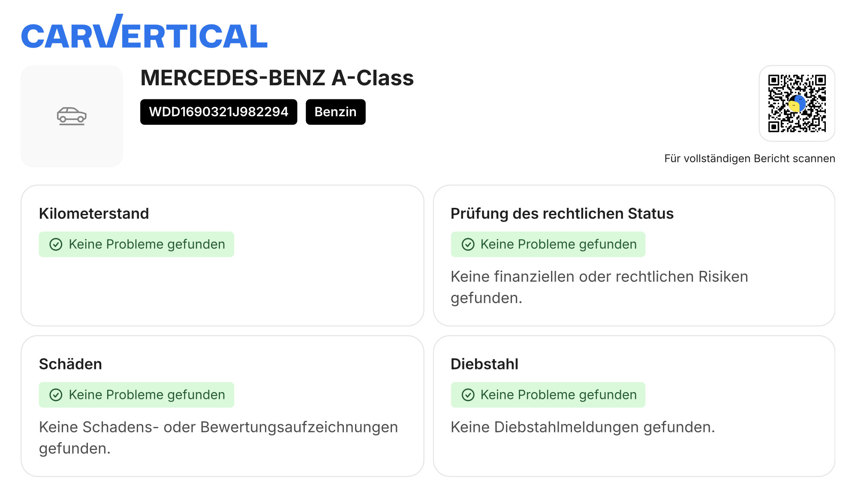The width and height of the screenshot is (855, 504).
Task: Click the Schäden green checkmark icon
Action: [x=56, y=395]
